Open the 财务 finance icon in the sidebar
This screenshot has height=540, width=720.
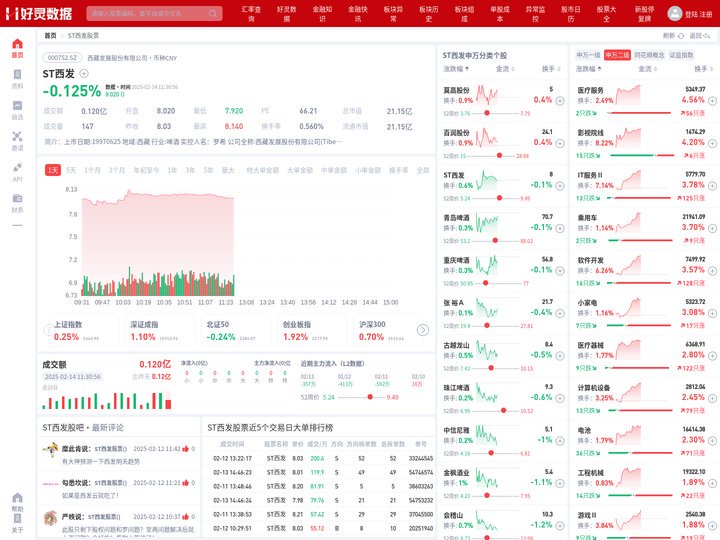click(17, 203)
